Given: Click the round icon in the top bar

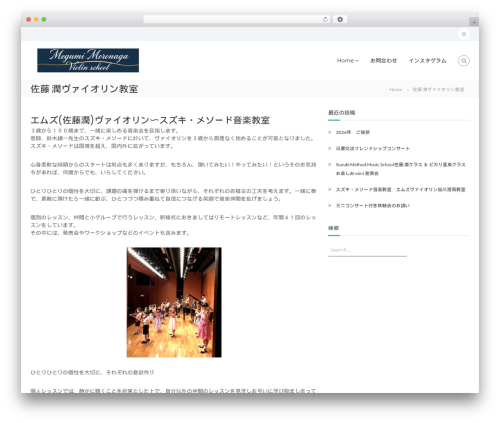Looking at the screenshot, I should (x=464, y=34).
